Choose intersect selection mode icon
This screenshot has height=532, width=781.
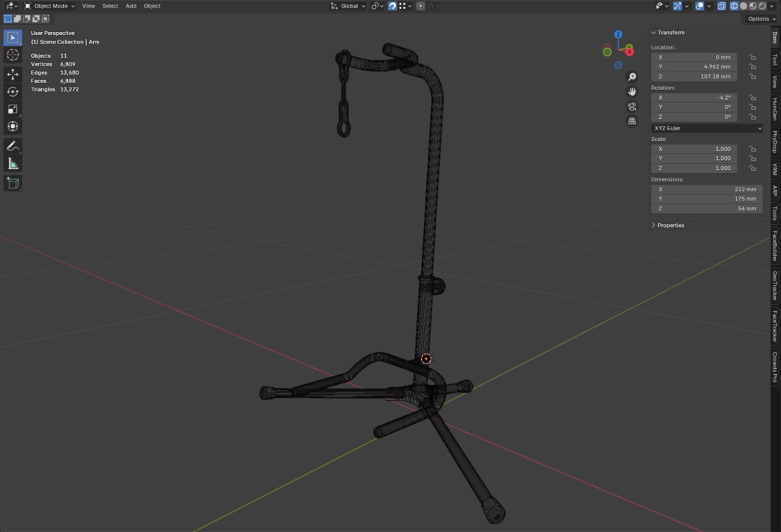click(46, 19)
